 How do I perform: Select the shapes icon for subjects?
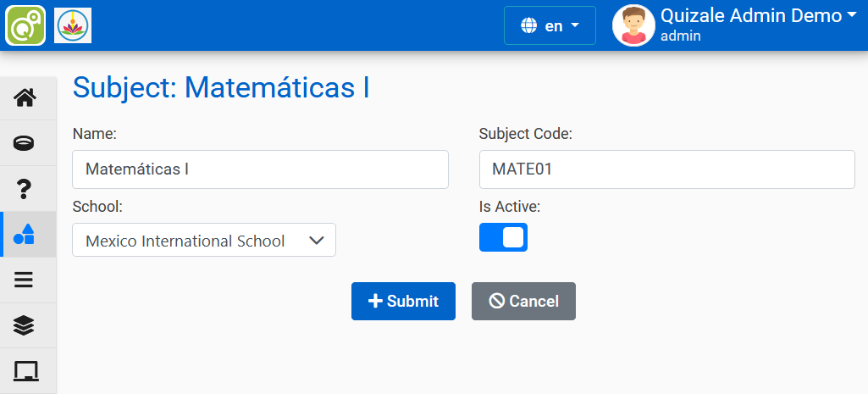tap(25, 235)
